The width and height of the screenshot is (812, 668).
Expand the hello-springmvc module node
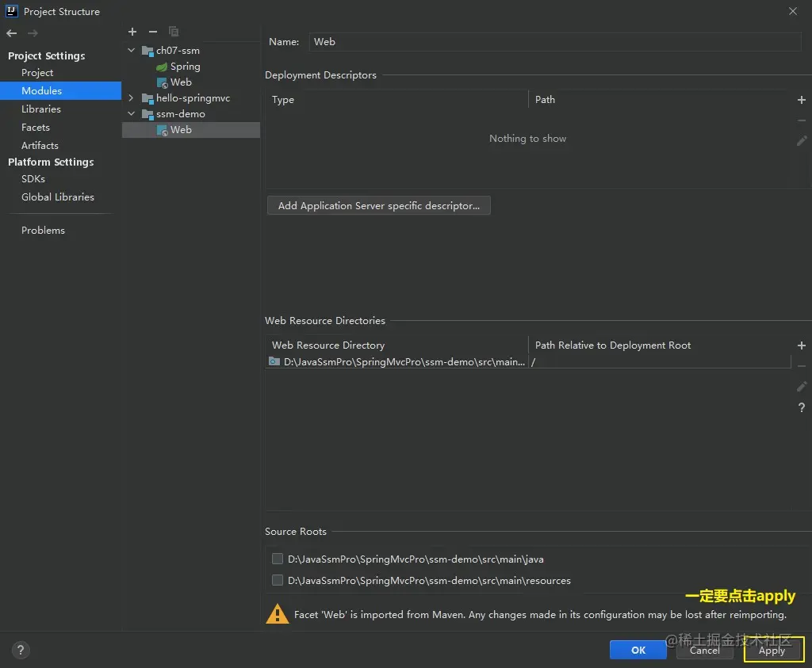pyautogui.click(x=131, y=98)
